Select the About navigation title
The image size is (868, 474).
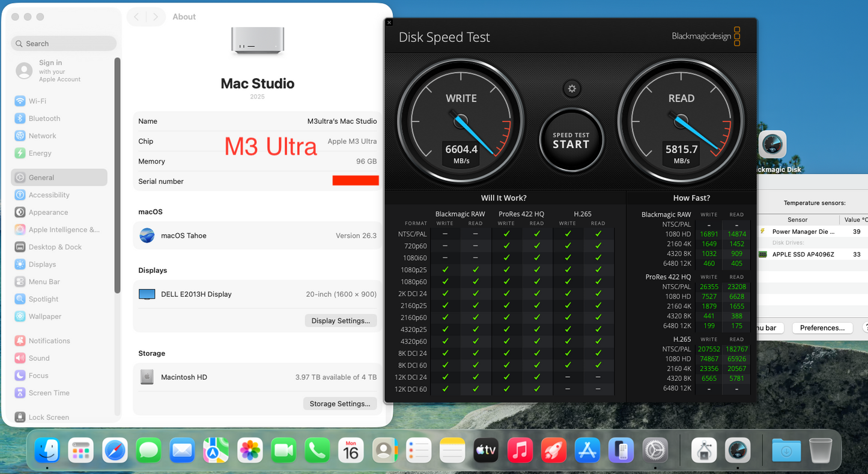pyautogui.click(x=184, y=16)
